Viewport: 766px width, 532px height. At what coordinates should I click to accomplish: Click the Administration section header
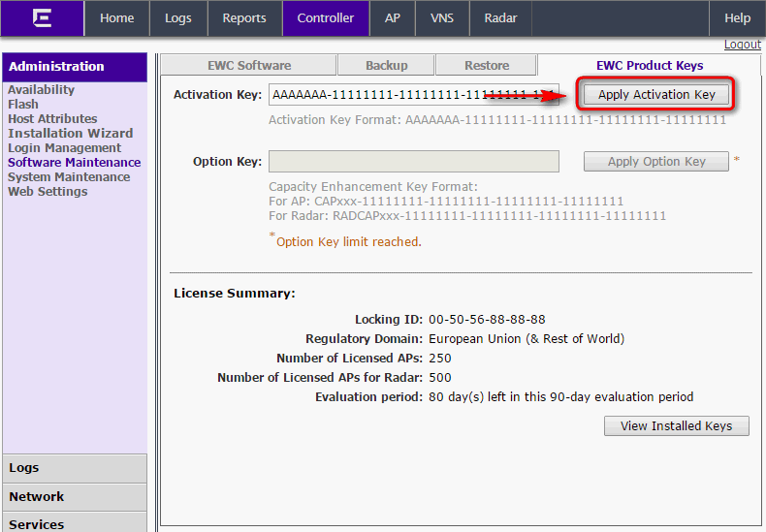[x=75, y=67]
